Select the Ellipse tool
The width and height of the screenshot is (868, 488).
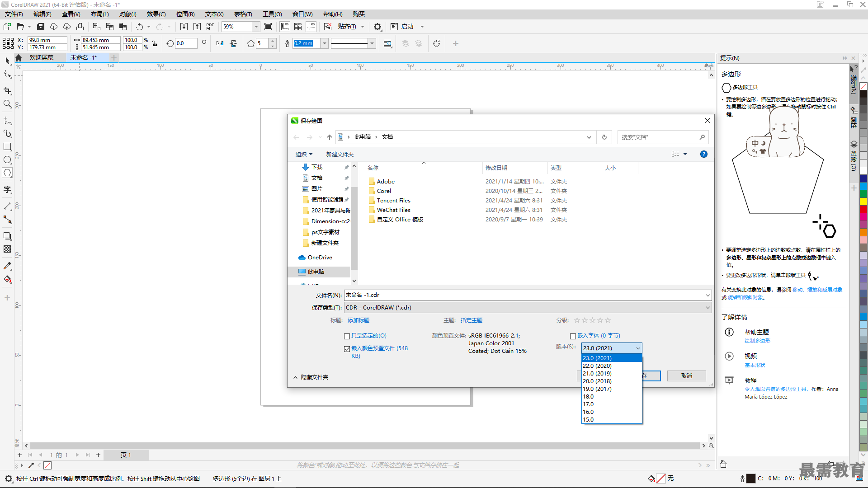pos(8,160)
